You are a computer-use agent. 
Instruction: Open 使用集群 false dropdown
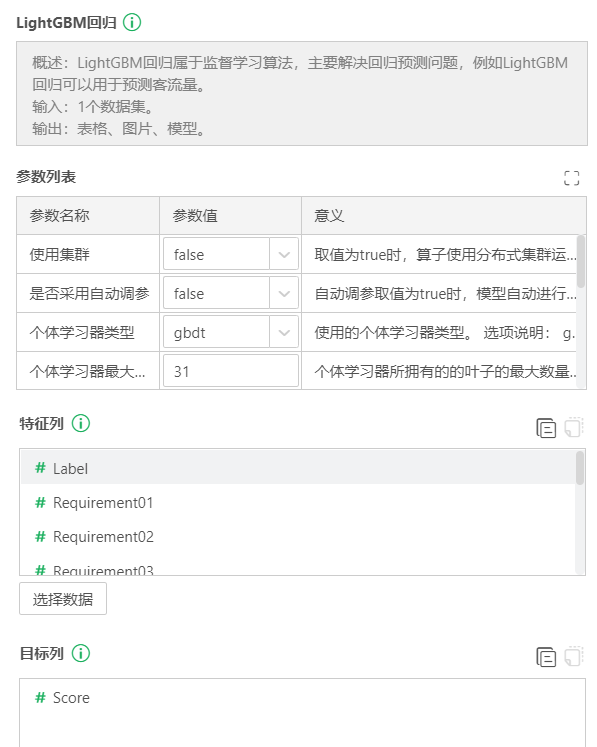tap(231, 254)
